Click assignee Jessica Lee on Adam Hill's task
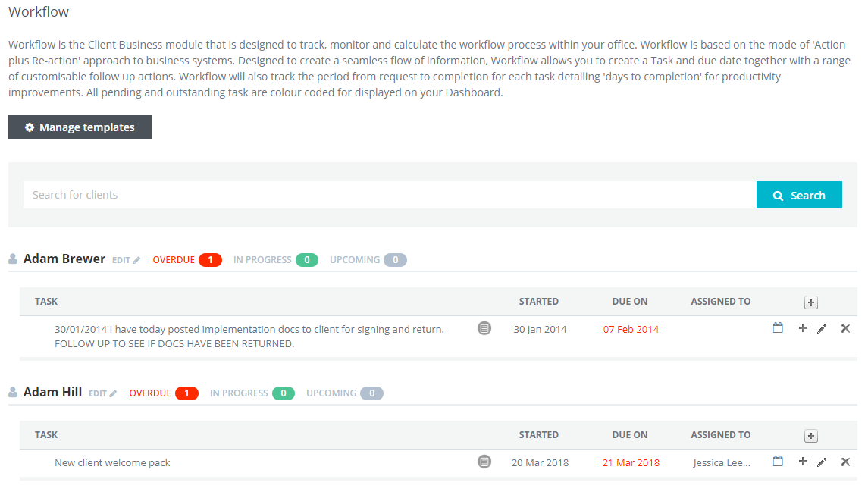The height and width of the screenshot is (492, 868). pos(722,462)
